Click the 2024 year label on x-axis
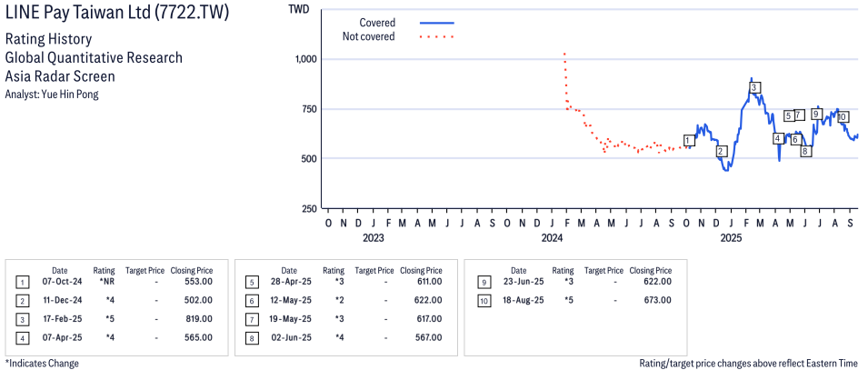868x370 pixels. [552, 238]
